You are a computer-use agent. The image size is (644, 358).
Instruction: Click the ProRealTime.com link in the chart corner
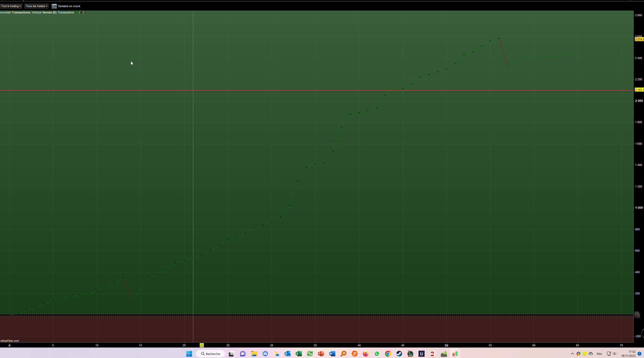click(x=9, y=341)
